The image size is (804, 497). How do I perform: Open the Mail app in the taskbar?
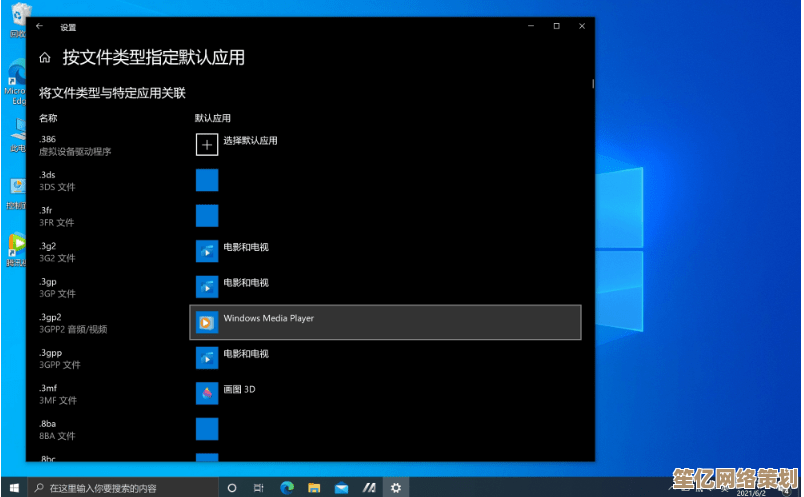click(341, 488)
